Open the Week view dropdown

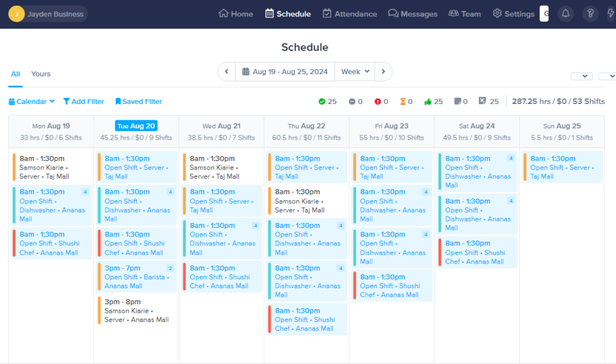point(355,71)
